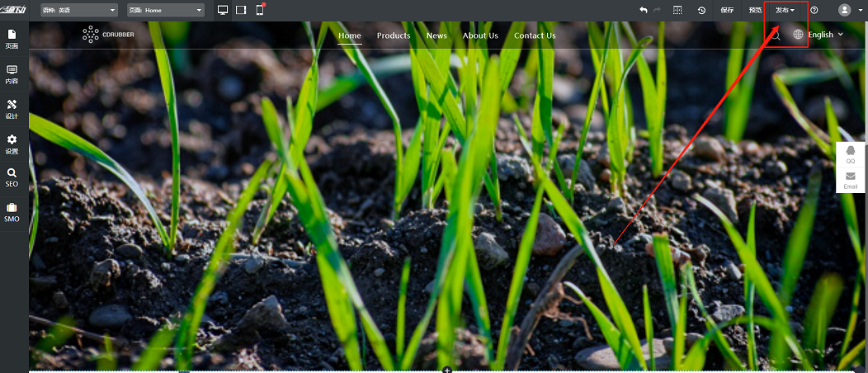Open the 设计 (Design) sidebar panel
868x373 pixels.
[x=12, y=109]
